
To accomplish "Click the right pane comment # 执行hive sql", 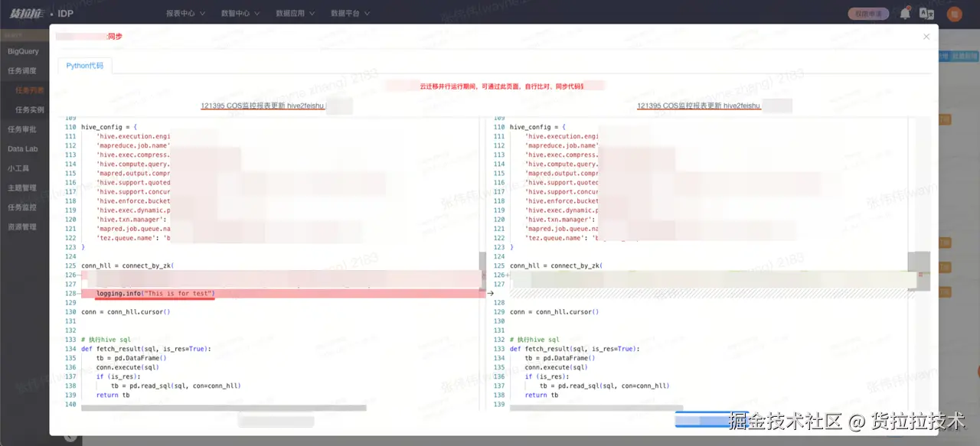I will pos(534,340).
